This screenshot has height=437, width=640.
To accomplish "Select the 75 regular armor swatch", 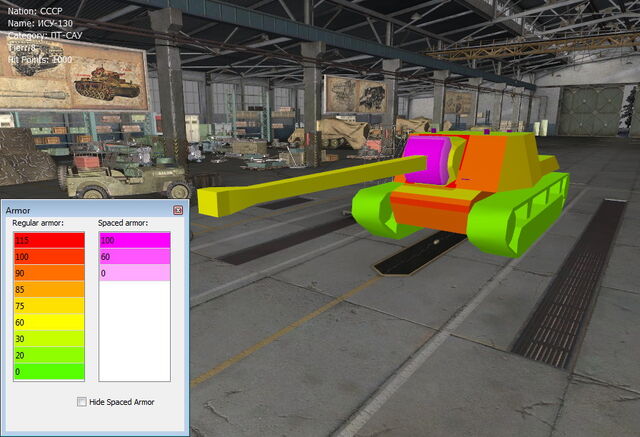I will click(49, 306).
